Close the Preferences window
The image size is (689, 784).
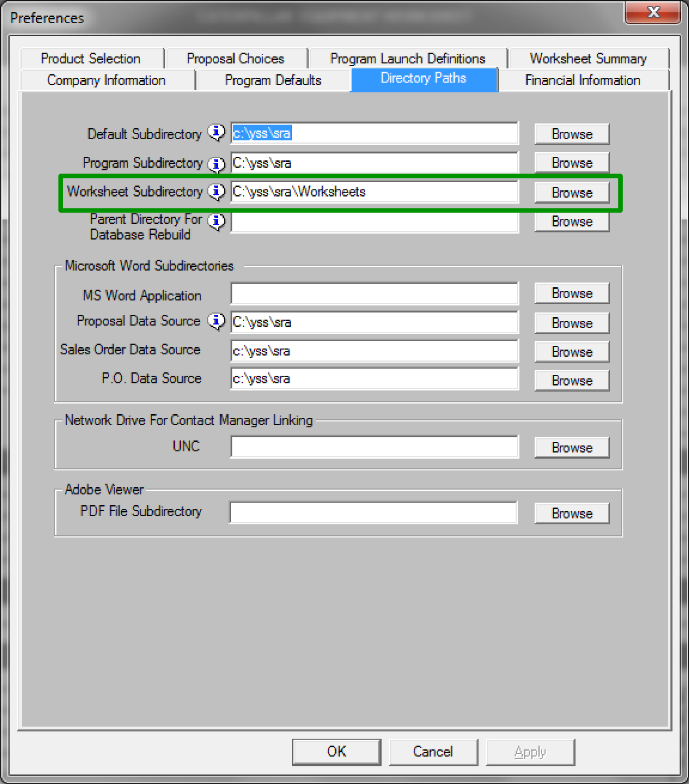click(x=653, y=12)
